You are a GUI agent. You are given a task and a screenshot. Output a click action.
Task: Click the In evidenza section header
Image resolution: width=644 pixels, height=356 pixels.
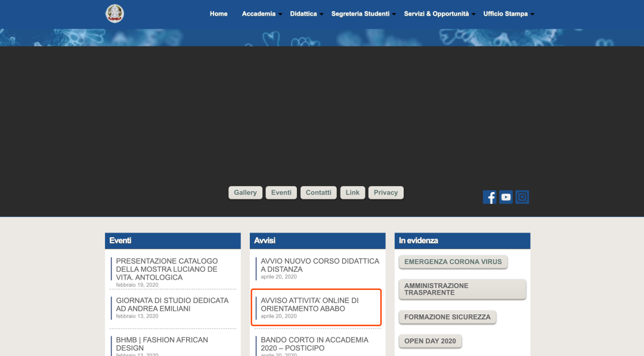click(x=462, y=241)
